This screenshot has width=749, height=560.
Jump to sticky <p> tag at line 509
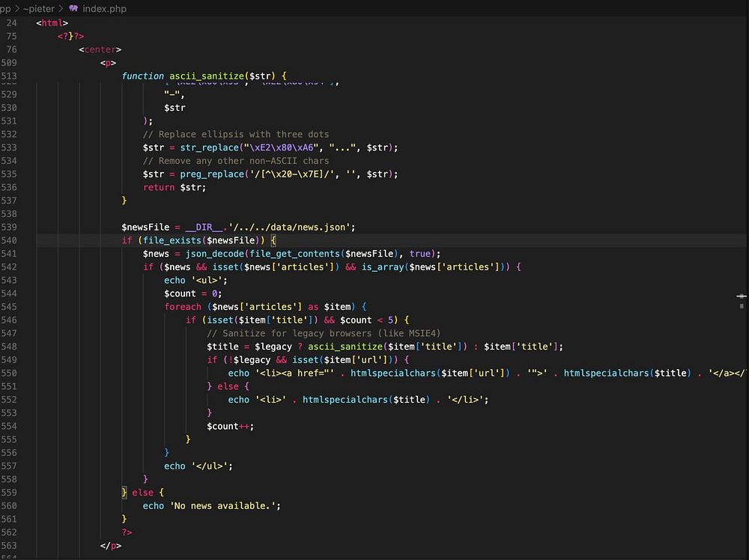click(x=108, y=63)
